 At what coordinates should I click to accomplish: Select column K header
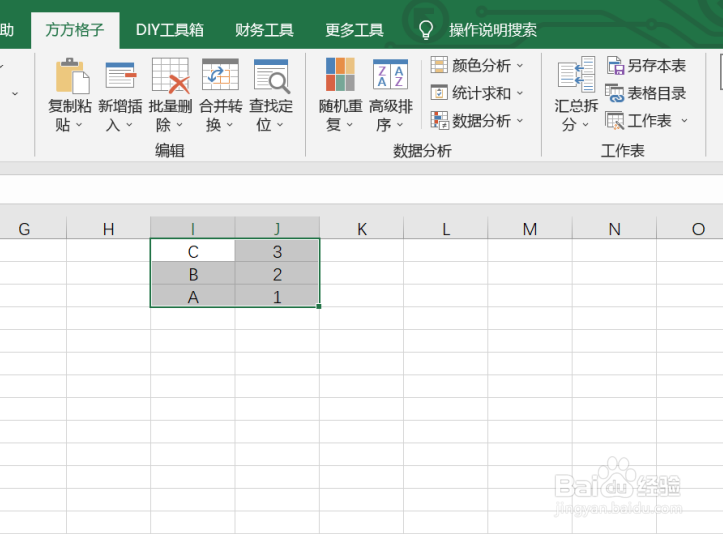coord(362,229)
